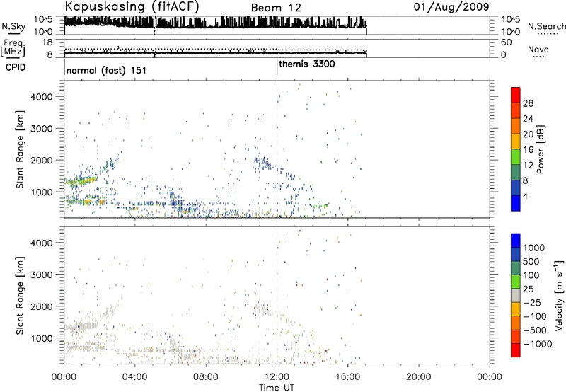Click the "18" frequency axis tick label
566x392 pixels.
[47, 42]
